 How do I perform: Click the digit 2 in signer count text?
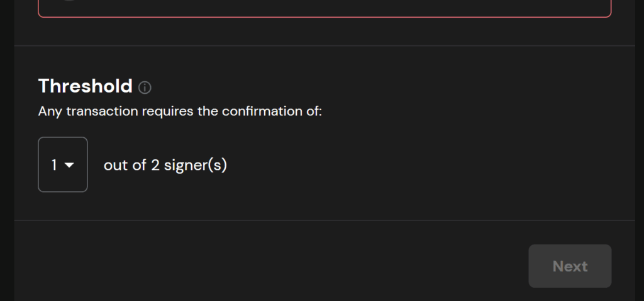click(155, 165)
